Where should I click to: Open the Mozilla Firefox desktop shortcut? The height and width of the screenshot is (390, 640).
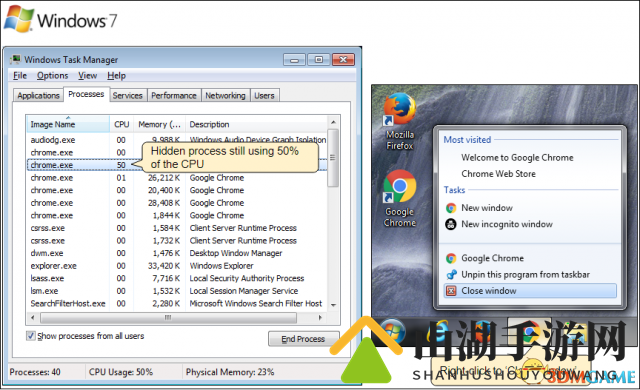pyautogui.click(x=400, y=121)
